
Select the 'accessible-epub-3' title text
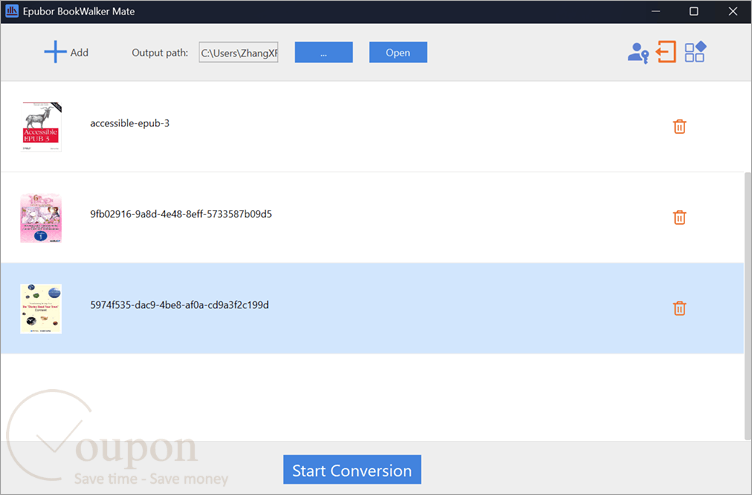point(130,123)
